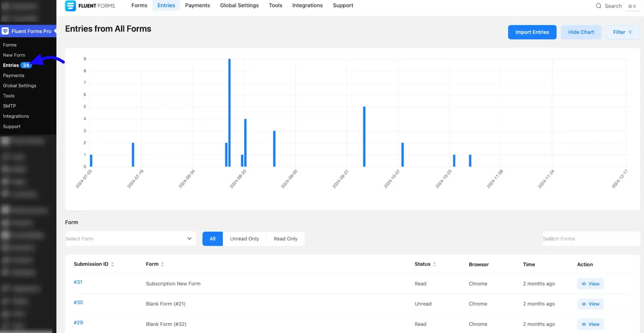
Task: Open SMTP in the left sidebar
Action: (9, 106)
